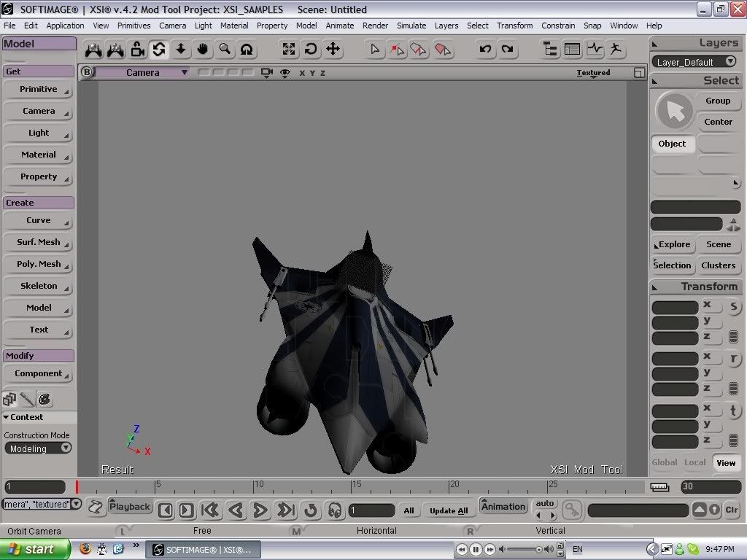This screenshot has width=747, height=560.
Task: Click the Frame All icon
Action: point(288,49)
